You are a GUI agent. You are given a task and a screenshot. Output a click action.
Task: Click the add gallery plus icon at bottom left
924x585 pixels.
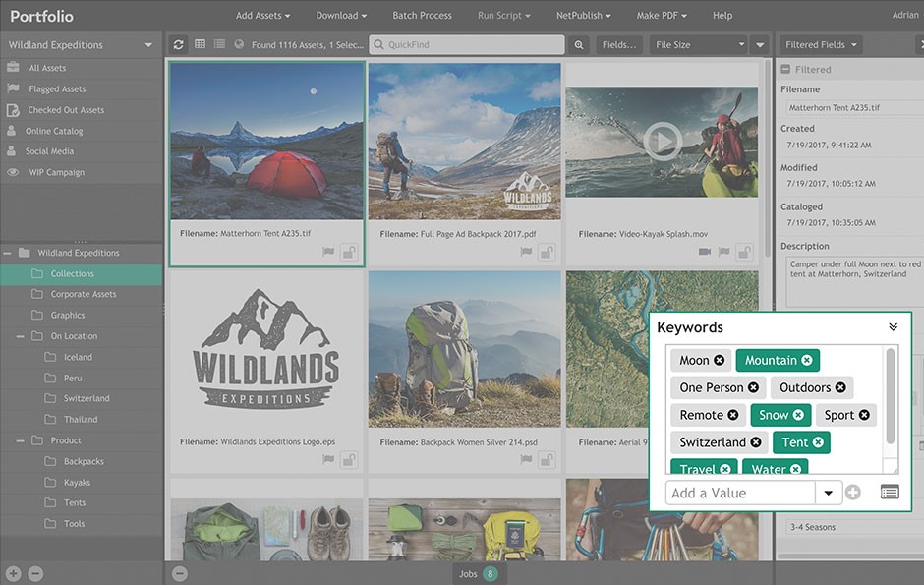coord(13,573)
